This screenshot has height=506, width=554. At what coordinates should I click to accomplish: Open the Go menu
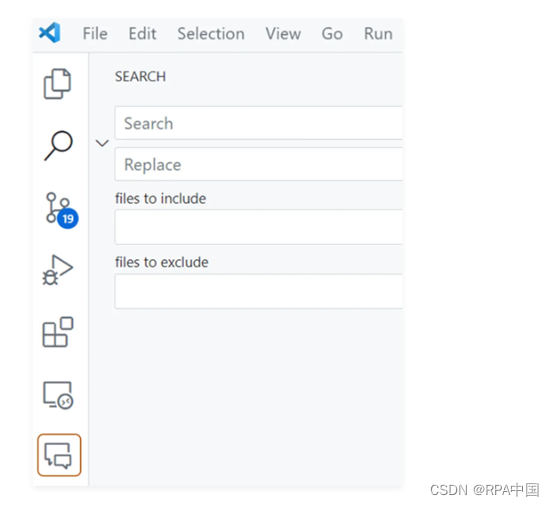tap(332, 34)
